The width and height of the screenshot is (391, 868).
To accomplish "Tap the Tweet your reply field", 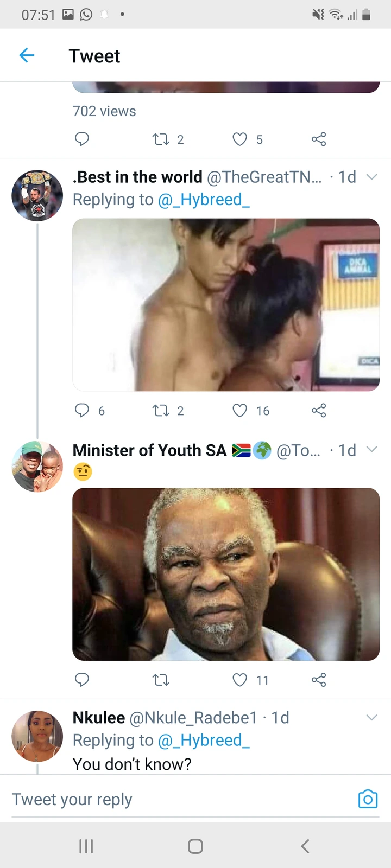I will pos(179,799).
